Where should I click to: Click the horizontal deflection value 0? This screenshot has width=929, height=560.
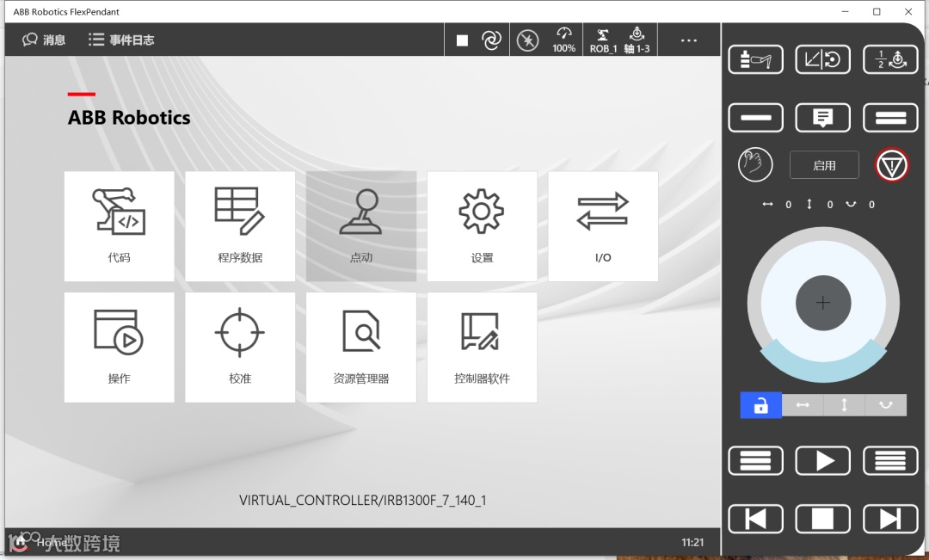click(x=788, y=205)
